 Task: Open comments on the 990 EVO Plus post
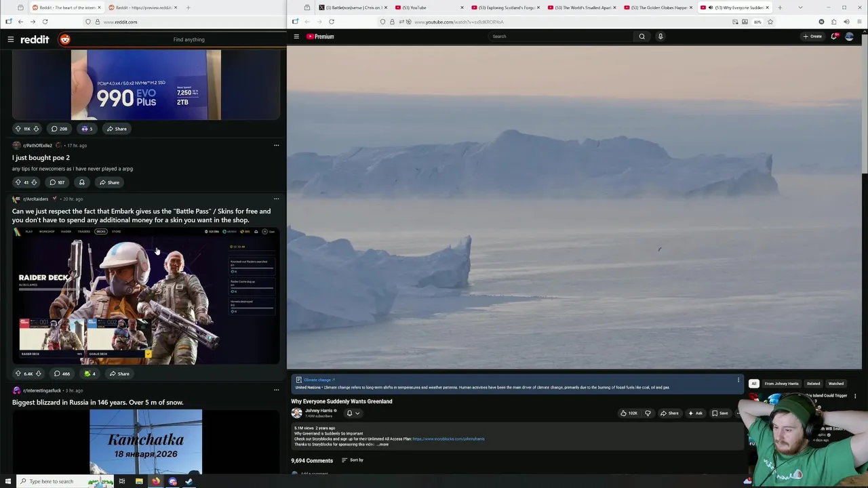(59, 129)
